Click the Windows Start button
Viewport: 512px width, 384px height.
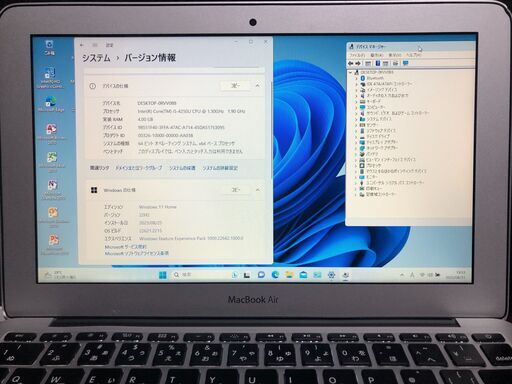click(162, 275)
